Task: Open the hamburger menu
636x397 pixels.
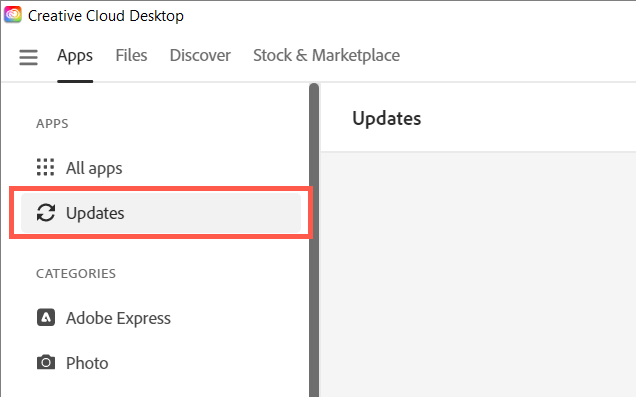Action: coord(28,57)
